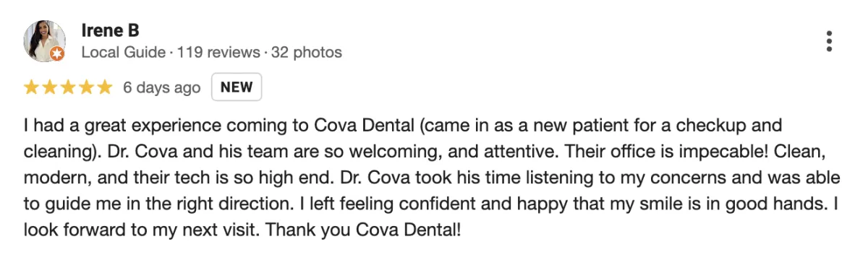
Task: Open the three-dot review options menu
Action: click(x=829, y=41)
